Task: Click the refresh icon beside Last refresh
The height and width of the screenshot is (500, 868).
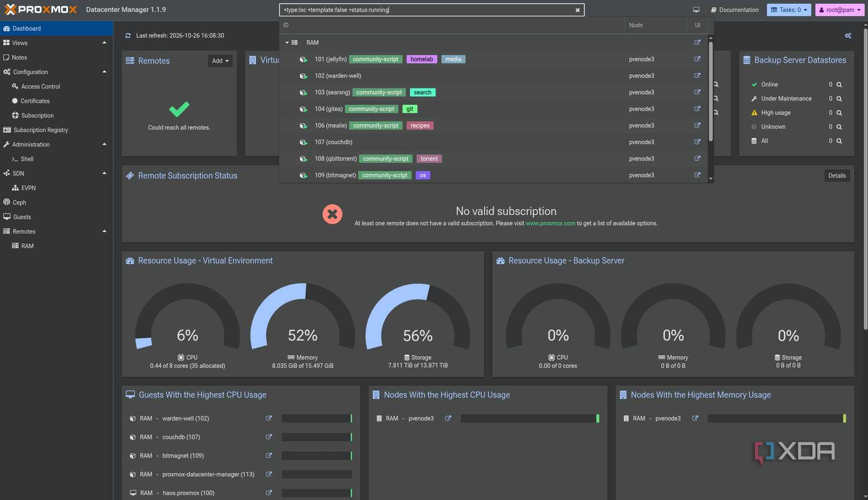Action: tap(128, 36)
